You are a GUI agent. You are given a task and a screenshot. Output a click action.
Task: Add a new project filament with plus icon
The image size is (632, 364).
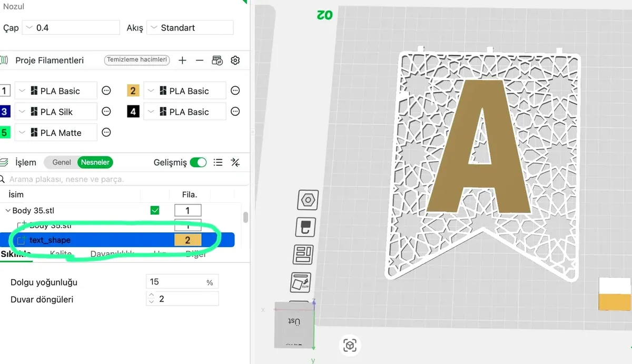(182, 61)
